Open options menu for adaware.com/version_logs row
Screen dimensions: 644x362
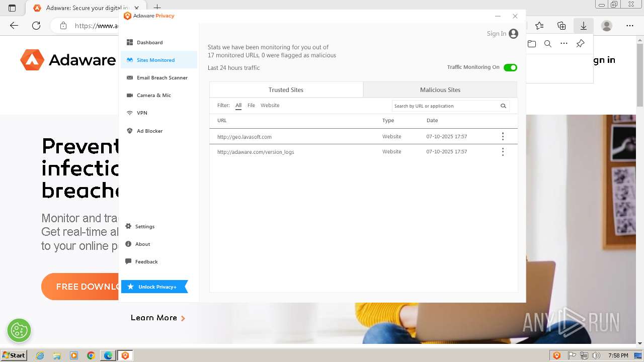click(503, 152)
